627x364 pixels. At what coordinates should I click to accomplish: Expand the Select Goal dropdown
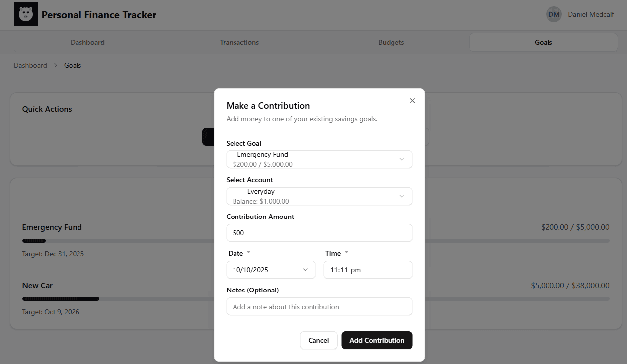pyautogui.click(x=319, y=159)
